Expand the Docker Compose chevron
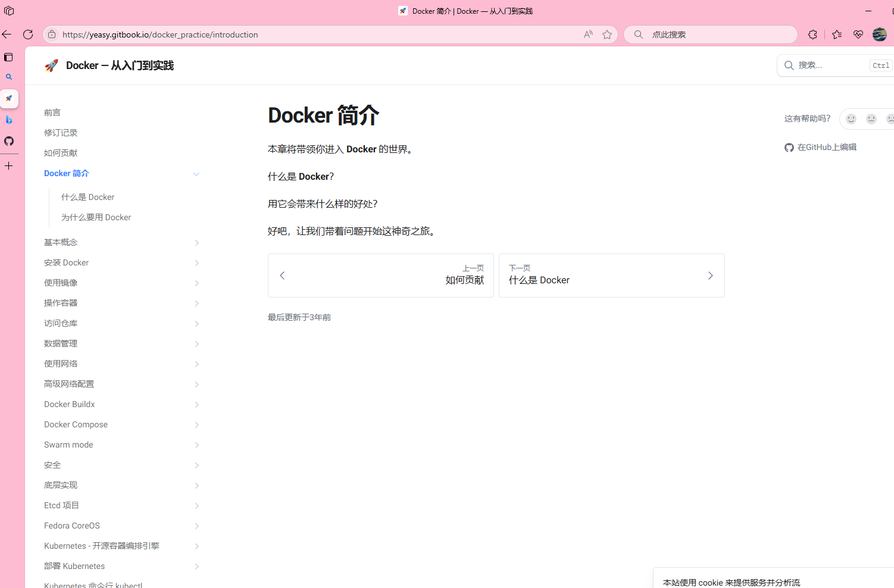 click(x=196, y=425)
